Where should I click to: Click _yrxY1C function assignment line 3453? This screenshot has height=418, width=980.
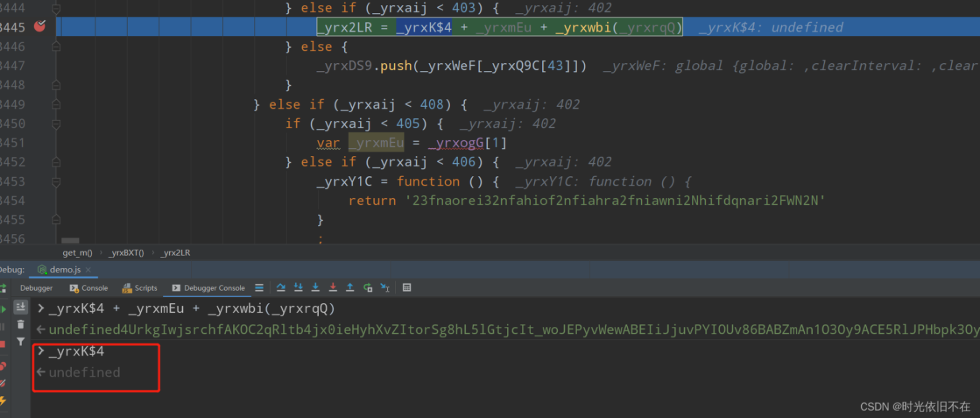pyautogui.click(x=408, y=182)
